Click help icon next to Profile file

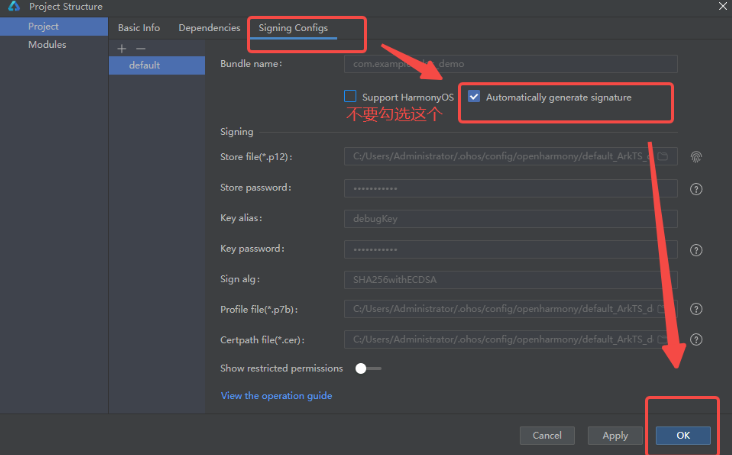[x=696, y=310]
